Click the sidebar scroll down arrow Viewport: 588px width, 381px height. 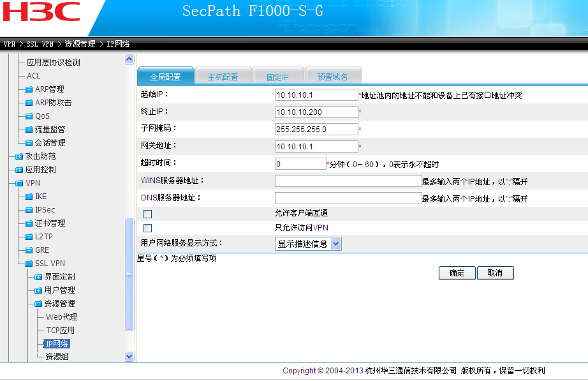point(129,357)
